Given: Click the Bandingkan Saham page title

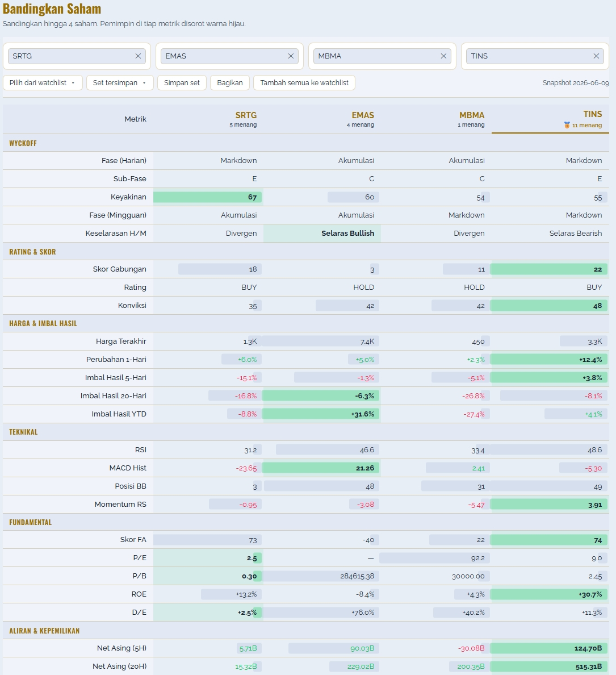Looking at the screenshot, I should [x=52, y=9].
